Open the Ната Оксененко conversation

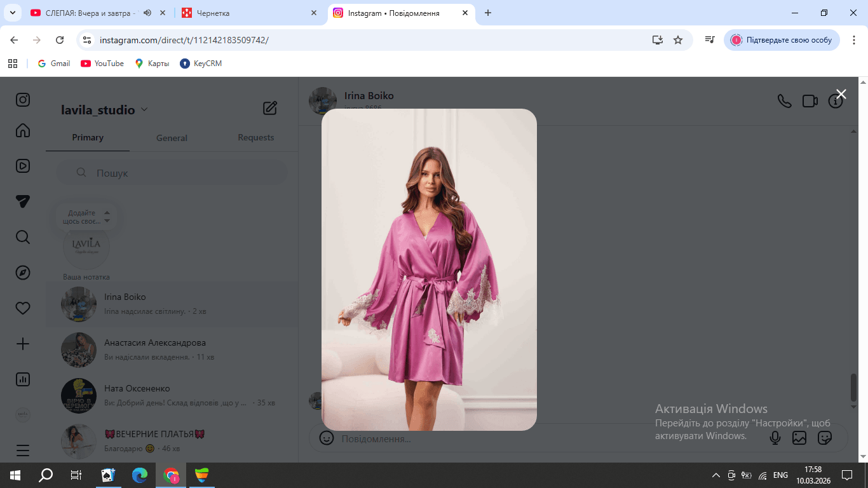[x=172, y=395]
